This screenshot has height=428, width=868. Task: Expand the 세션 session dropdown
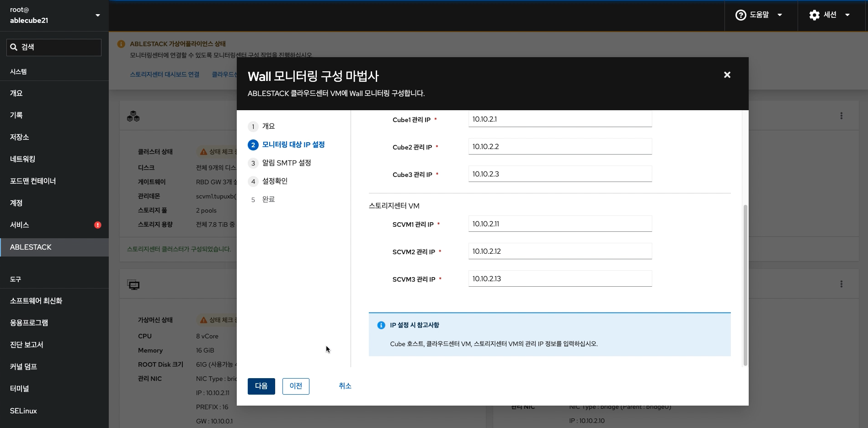(x=831, y=15)
